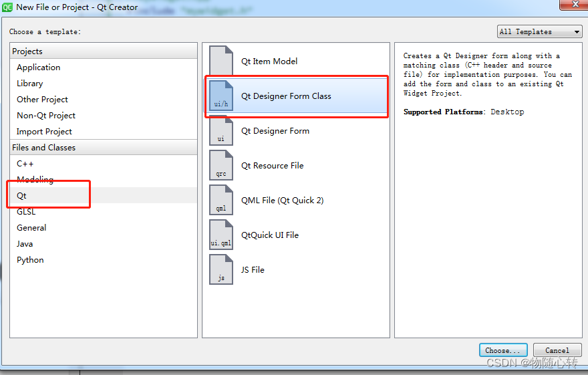Click the Choose... button
The image size is (588, 375).
[503, 350]
